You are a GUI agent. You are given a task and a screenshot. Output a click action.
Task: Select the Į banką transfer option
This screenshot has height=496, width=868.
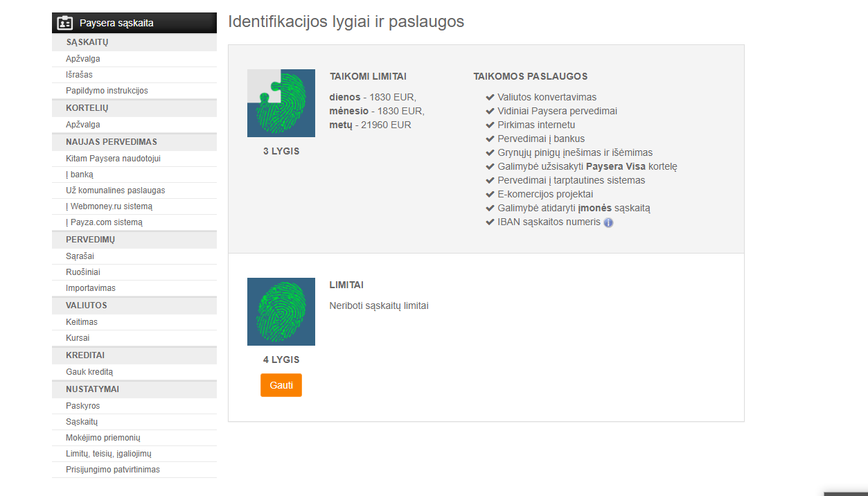(x=80, y=175)
